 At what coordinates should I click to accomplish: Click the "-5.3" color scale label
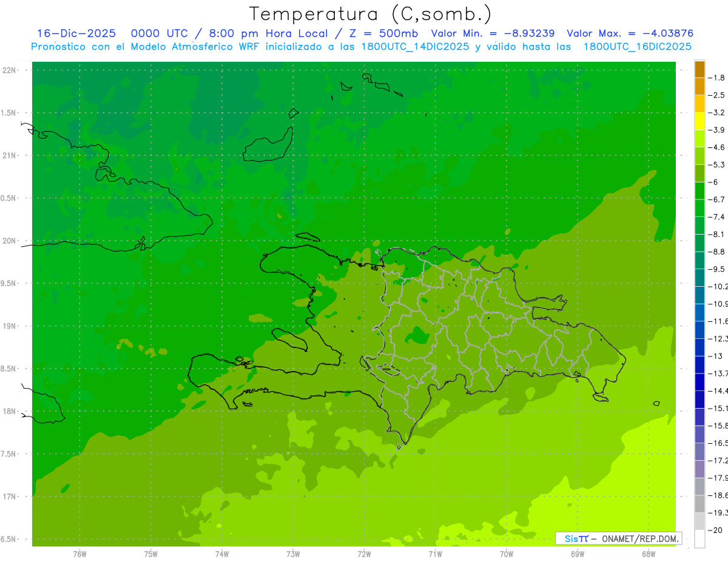click(x=716, y=165)
